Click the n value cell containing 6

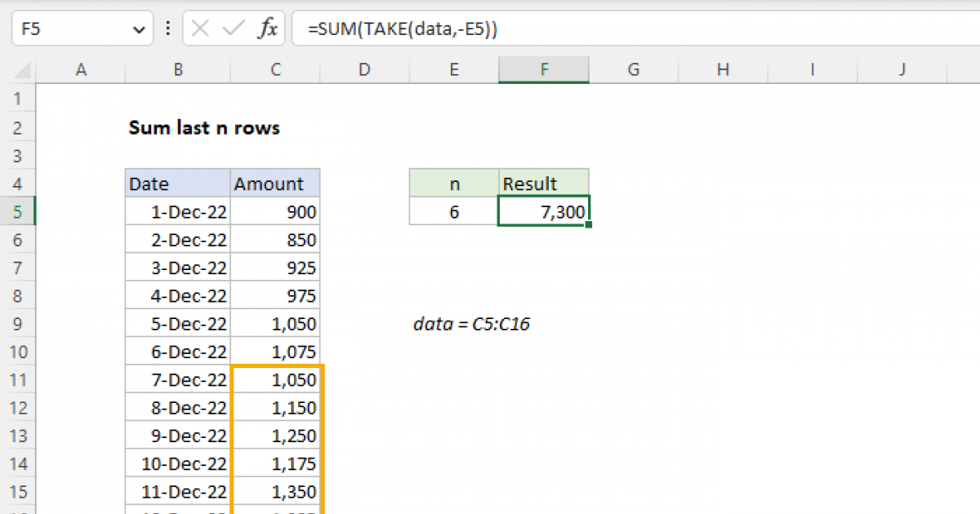click(453, 210)
